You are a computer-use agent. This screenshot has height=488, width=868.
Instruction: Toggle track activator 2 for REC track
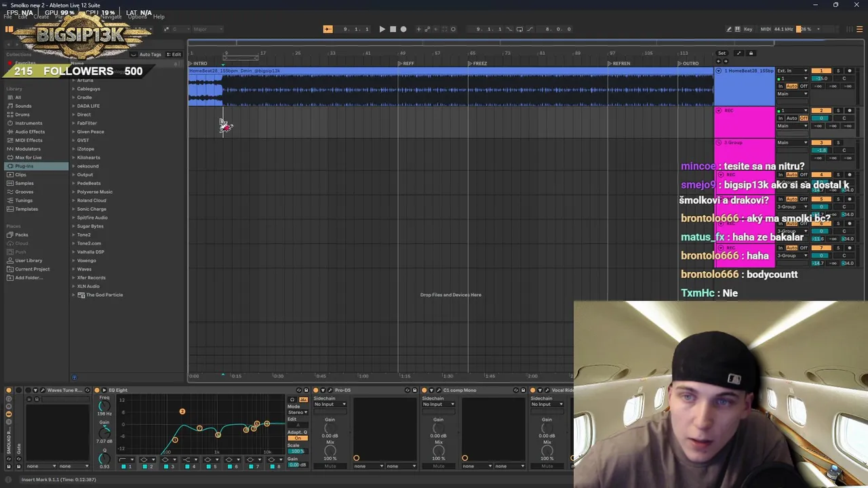click(821, 110)
